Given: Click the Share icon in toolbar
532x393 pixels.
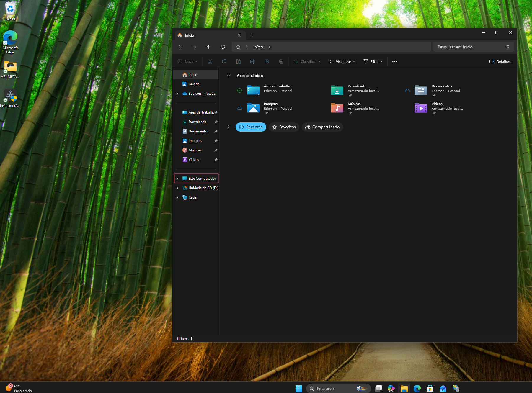Looking at the screenshot, I should (x=267, y=61).
